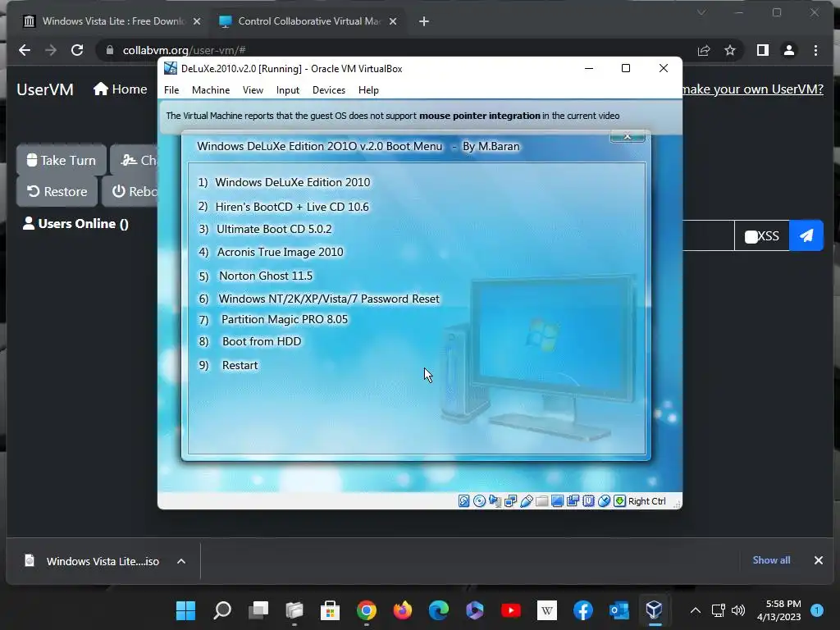Click the recording icon in VirtualBox status bar
Viewport: 840px width, 630px height.
point(573,501)
